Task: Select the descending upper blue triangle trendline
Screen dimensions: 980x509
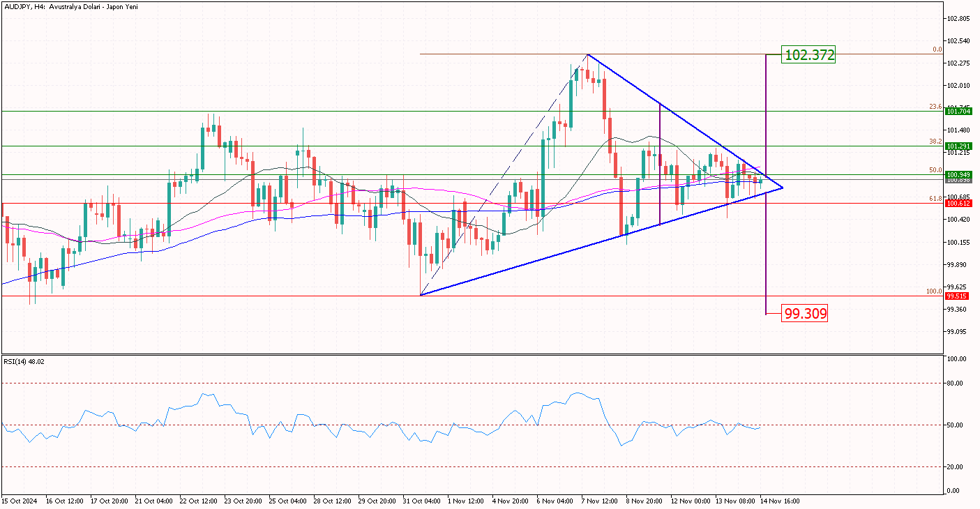Action: click(x=685, y=121)
